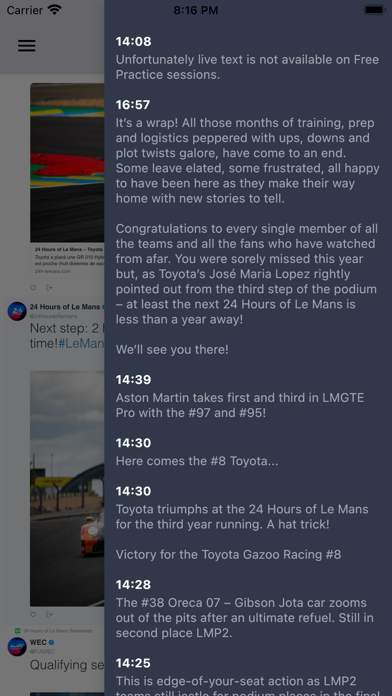The width and height of the screenshot is (392, 696).
Task: Tap the 14:08 Free Practice message
Action: point(248,58)
